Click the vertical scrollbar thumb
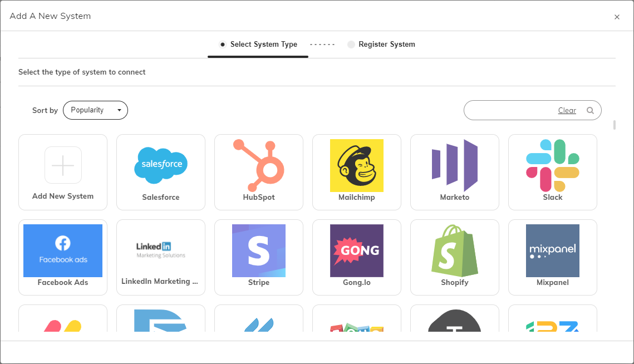The width and height of the screenshot is (634, 364). pos(614,125)
